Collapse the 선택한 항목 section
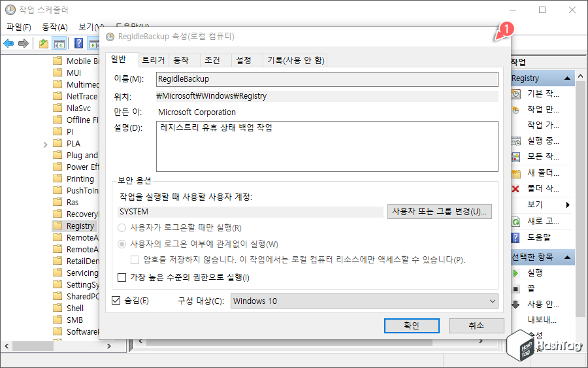 (567, 257)
